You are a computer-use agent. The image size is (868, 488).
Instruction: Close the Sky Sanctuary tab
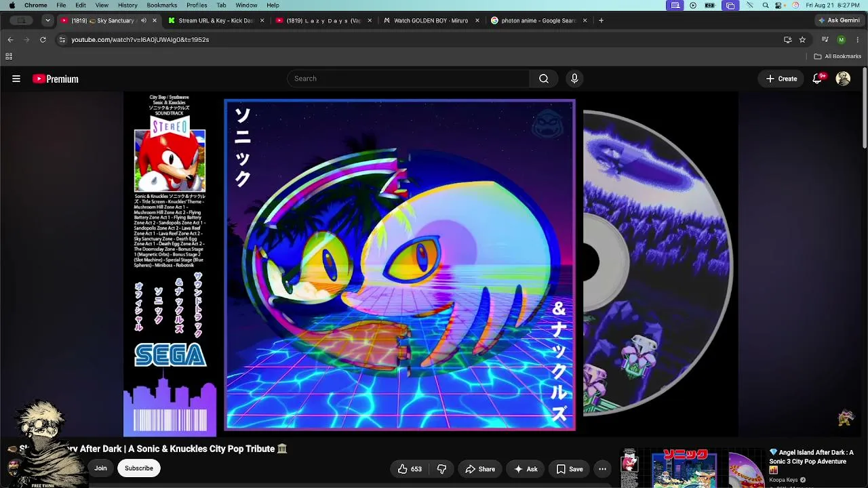155,20
